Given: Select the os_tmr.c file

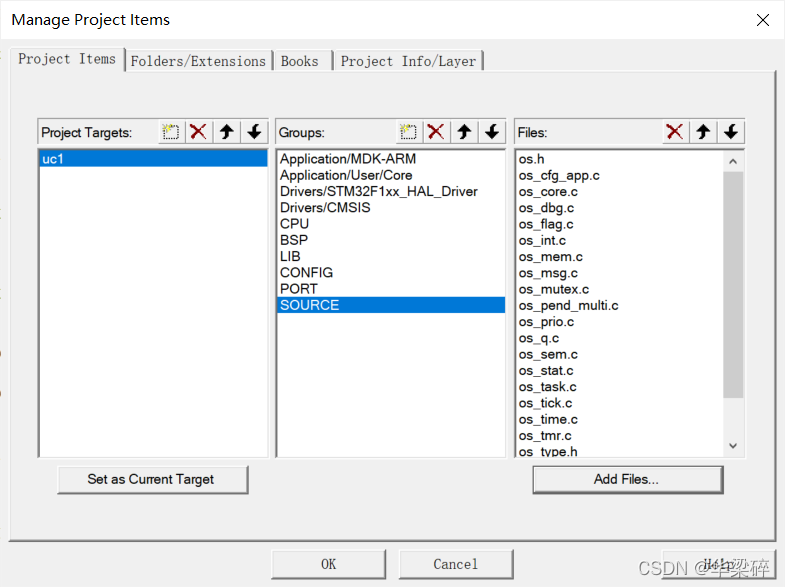Looking at the screenshot, I should click(620, 436).
